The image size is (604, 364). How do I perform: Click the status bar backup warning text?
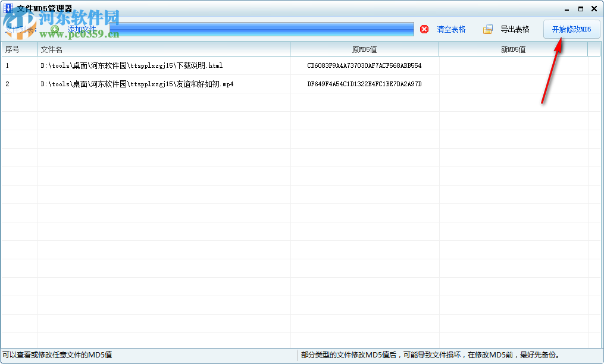click(430, 354)
